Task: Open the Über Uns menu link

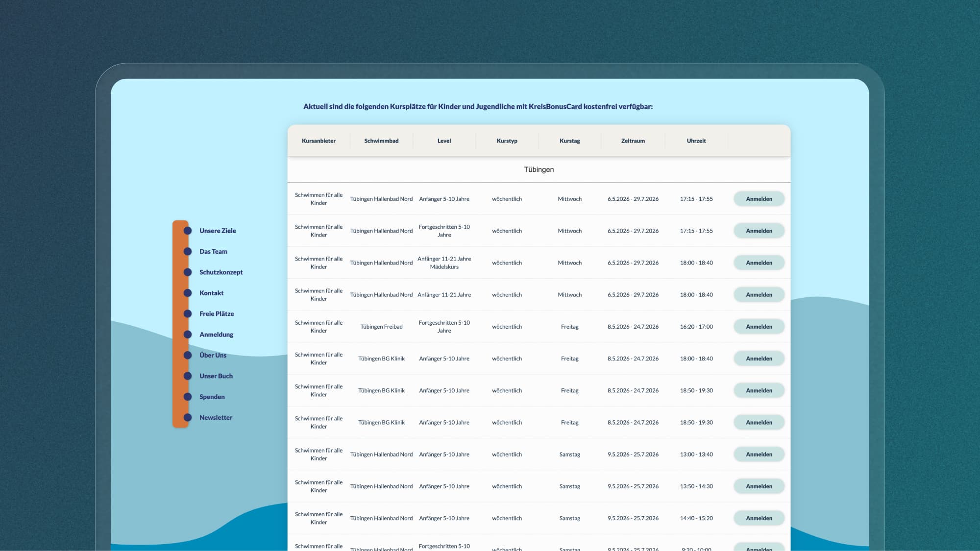Action: pyautogui.click(x=213, y=355)
